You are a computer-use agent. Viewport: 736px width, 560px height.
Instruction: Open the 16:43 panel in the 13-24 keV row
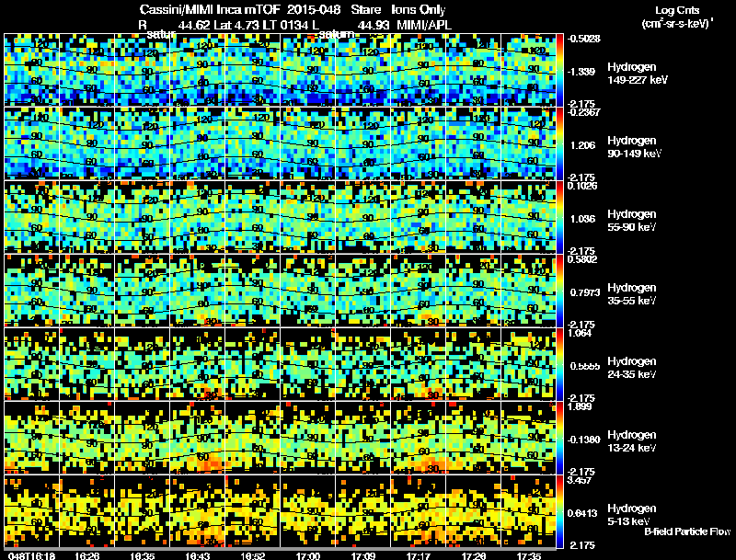[x=198, y=438]
